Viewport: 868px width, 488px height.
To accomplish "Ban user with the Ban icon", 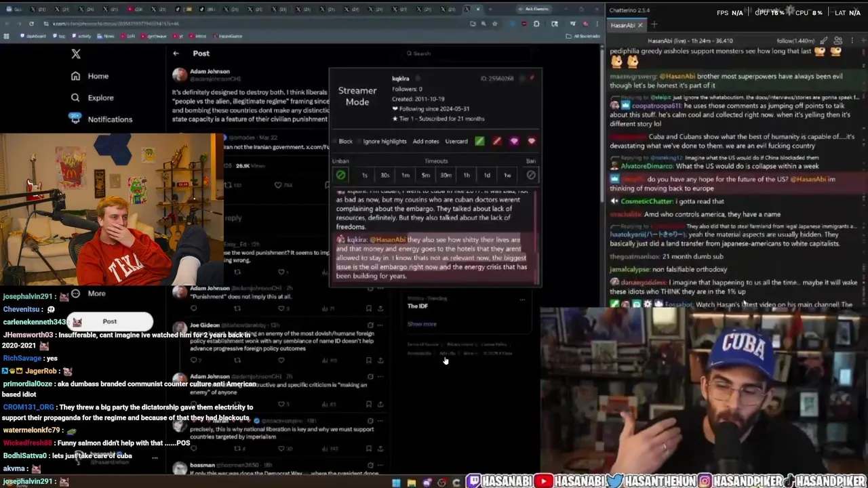I will [531, 175].
